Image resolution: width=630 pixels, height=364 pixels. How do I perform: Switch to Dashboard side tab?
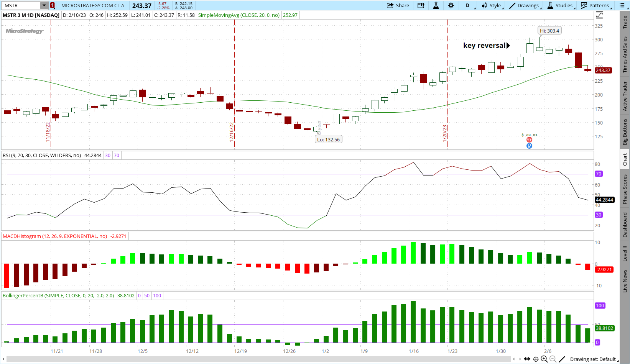(x=625, y=225)
